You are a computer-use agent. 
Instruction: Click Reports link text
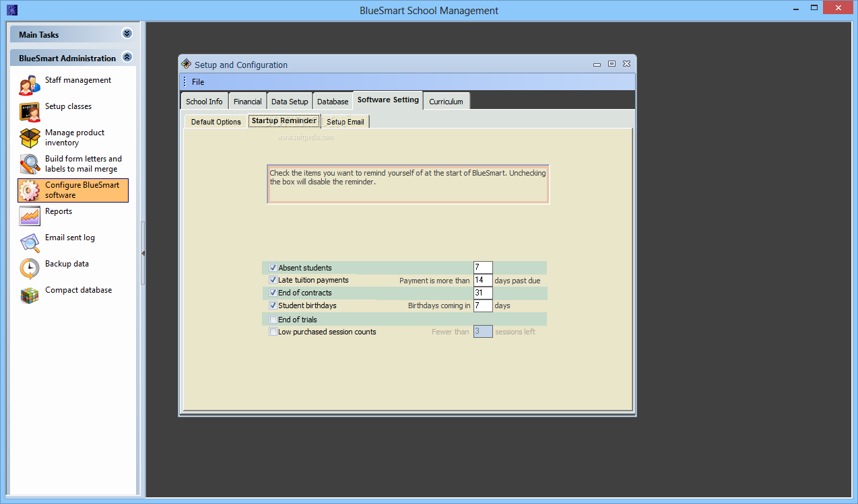pos(59,211)
